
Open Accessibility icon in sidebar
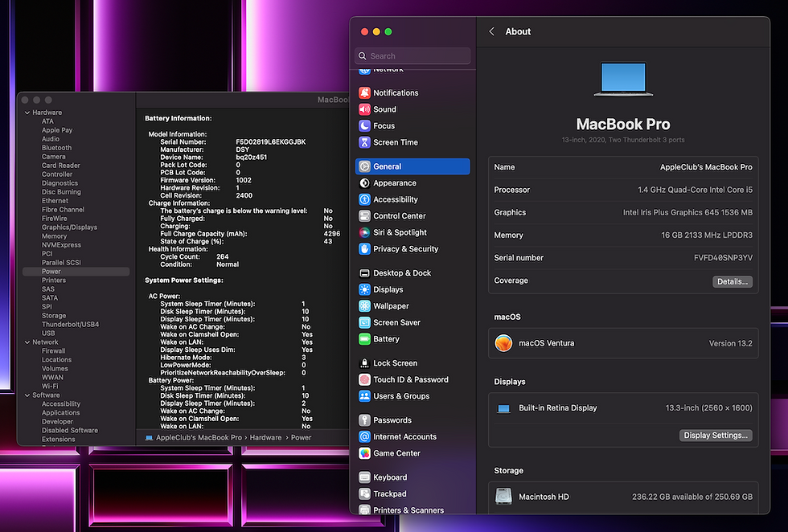click(x=364, y=199)
